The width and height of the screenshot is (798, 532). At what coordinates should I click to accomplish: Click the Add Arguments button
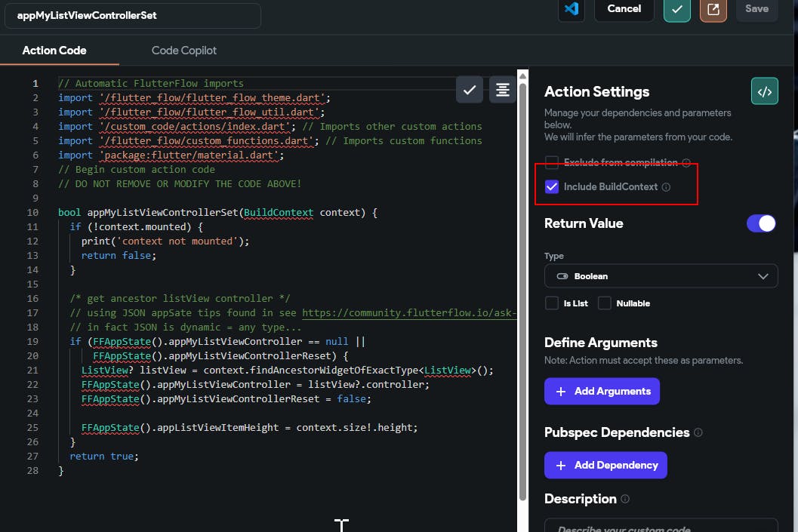pos(602,391)
